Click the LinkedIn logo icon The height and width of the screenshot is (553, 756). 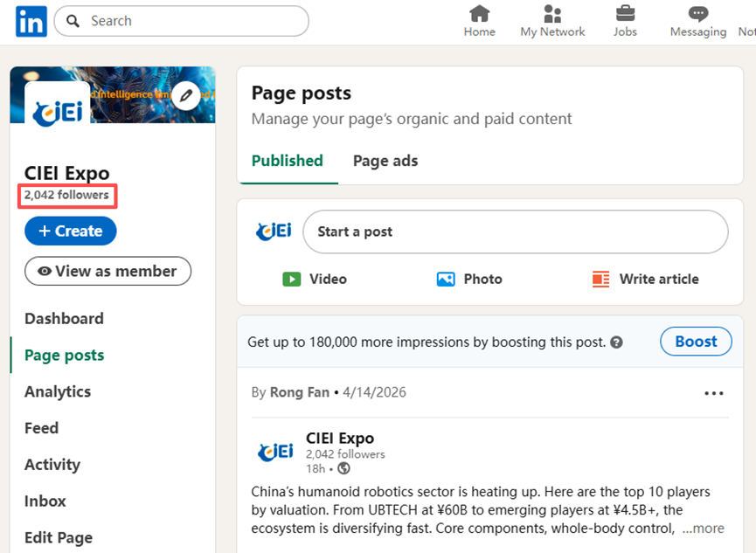point(31,22)
